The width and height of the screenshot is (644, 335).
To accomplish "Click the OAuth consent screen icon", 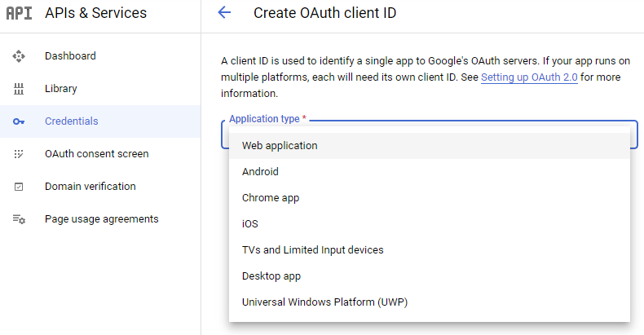I will click(x=19, y=154).
